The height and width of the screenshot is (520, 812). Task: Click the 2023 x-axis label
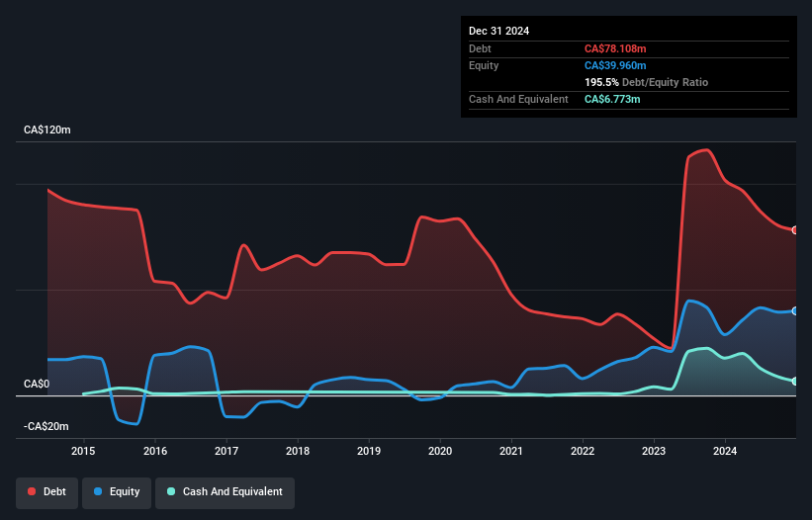pyautogui.click(x=654, y=451)
